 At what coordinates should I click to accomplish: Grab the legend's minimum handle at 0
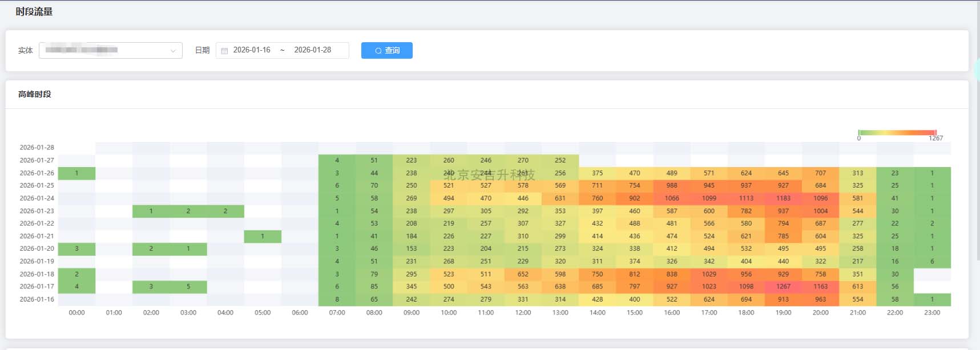click(x=858, y=132)
